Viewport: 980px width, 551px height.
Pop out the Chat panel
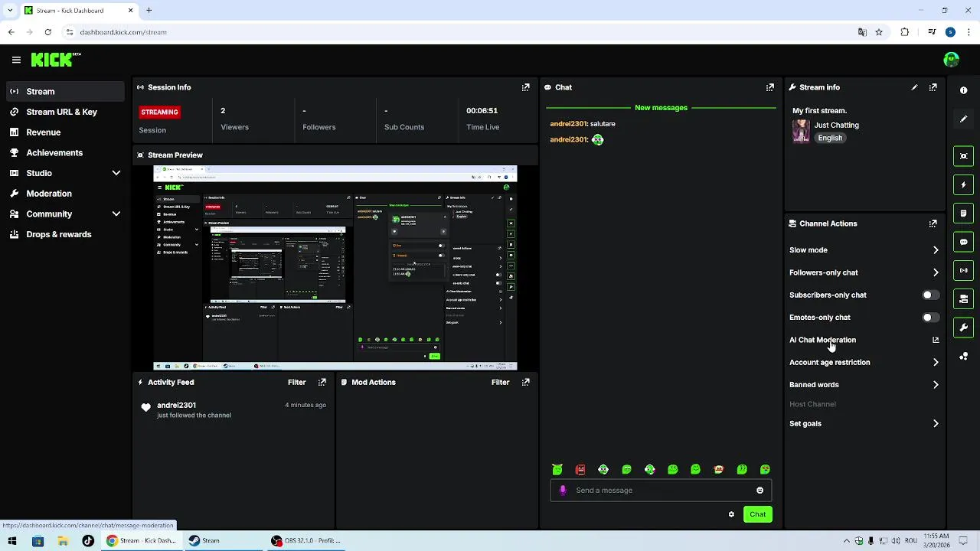770,87
